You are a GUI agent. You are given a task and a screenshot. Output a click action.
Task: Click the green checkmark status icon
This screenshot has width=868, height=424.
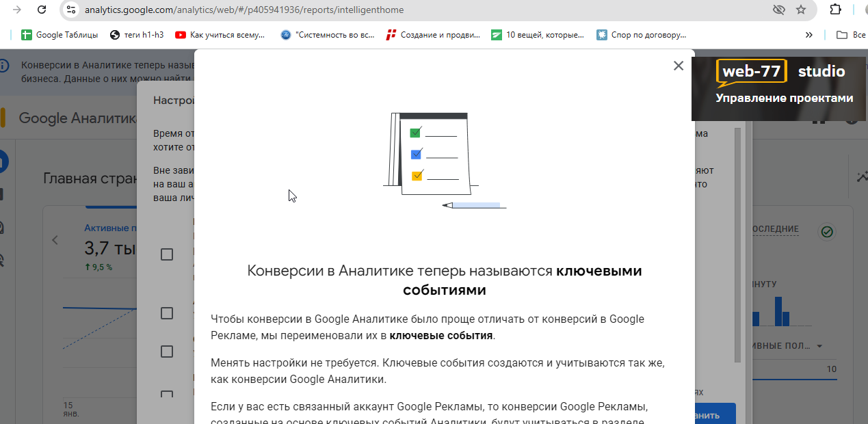(x=827, y=233)
